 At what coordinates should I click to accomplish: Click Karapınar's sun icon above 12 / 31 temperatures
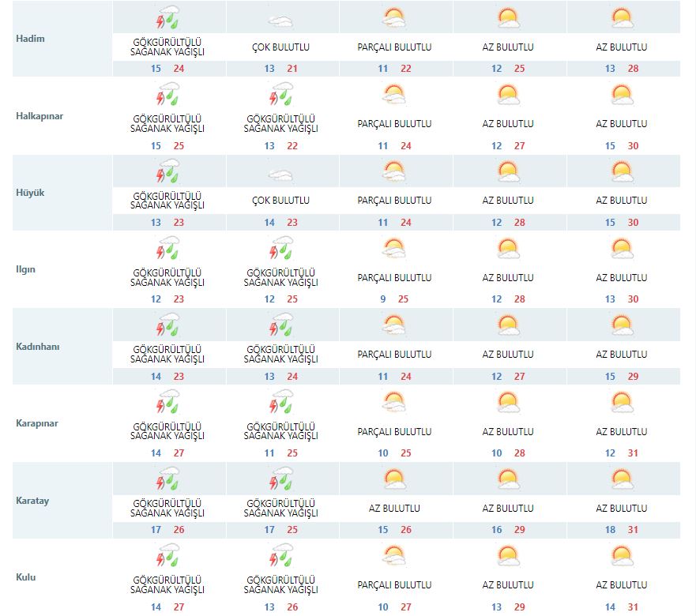point(622,404)
